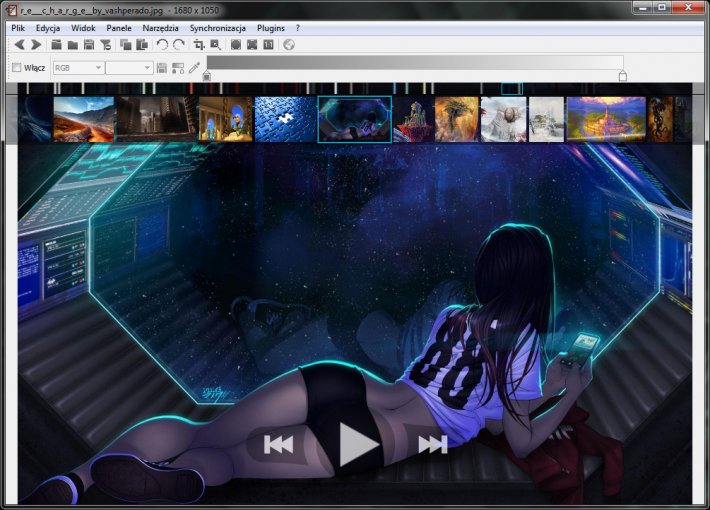Close the image viewer window
This screenshot has width=710, height=510.
pyautogui.click(x=688, y=7)
